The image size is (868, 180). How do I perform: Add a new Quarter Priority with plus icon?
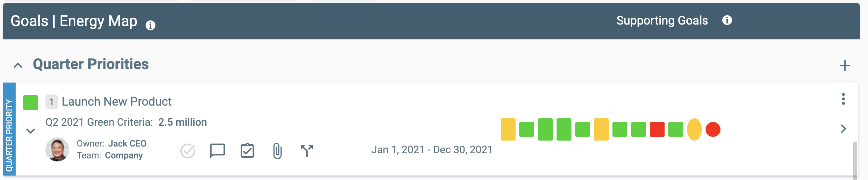(x=845, y=65)
